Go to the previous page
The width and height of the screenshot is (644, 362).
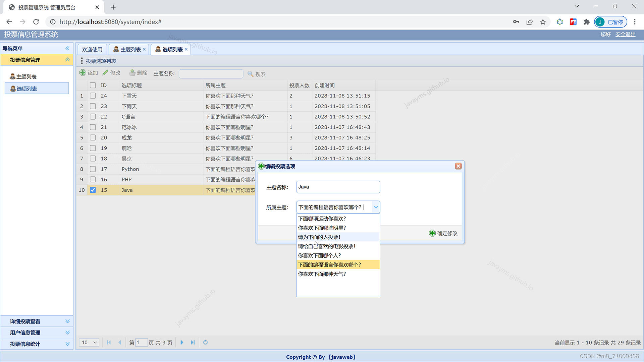click(120, 342)
